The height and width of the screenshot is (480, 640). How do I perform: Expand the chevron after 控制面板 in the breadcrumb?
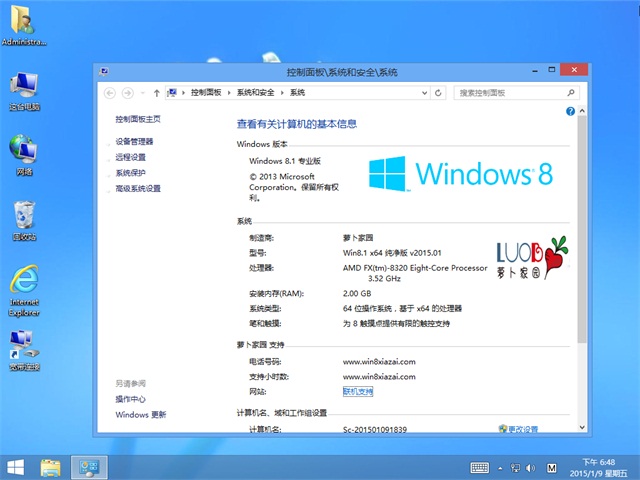231,92
